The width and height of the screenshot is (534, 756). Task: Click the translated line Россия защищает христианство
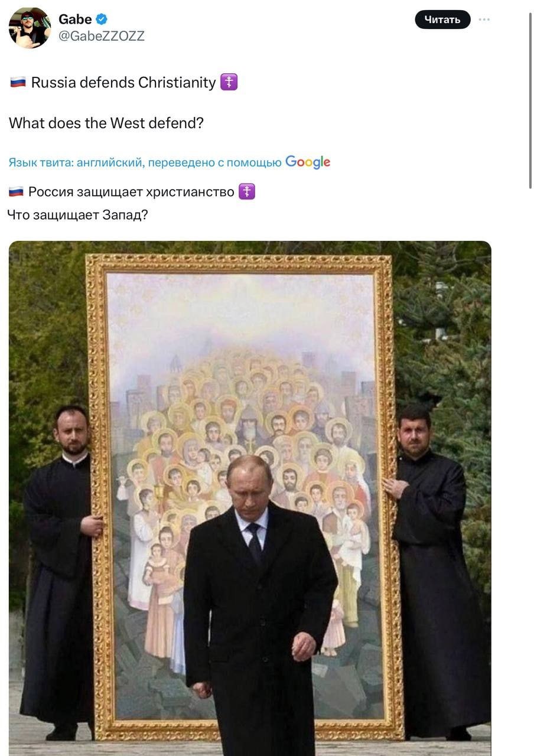click(x=131, y=192)
